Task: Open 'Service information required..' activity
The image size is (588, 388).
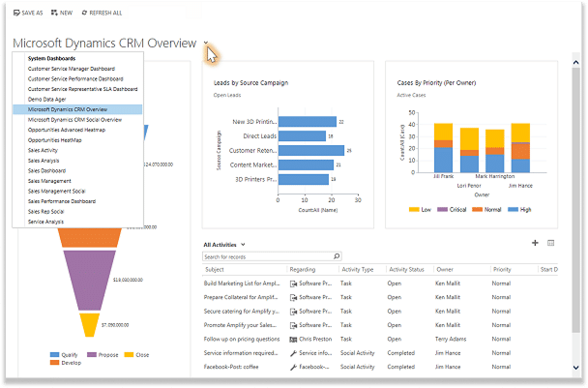Action: click(x=241, y=353)
